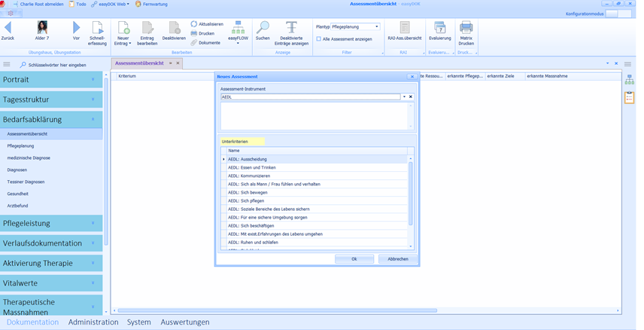Click the Schlüsselwörter search field
The image size is (644, 330).
tap(57, 65)
